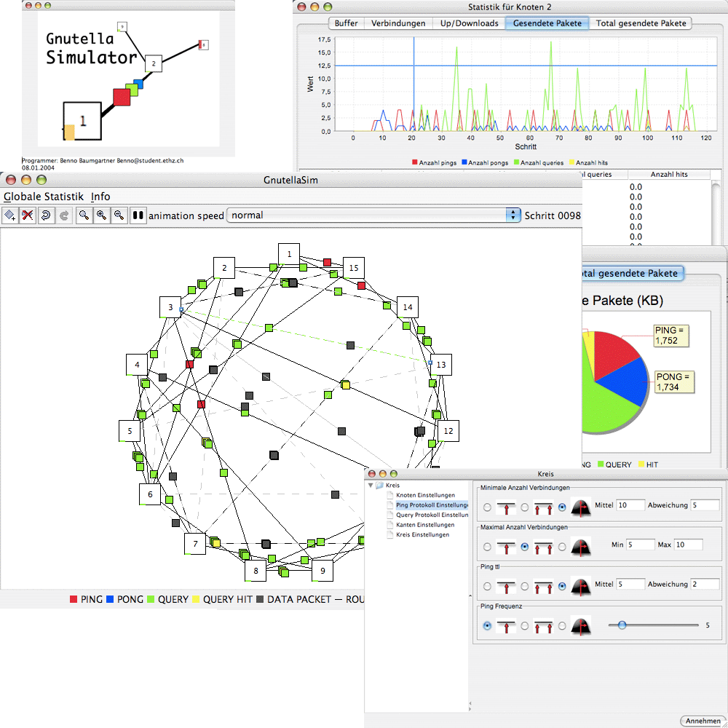Click the undo arrow toolbar icon

[46, 215]
